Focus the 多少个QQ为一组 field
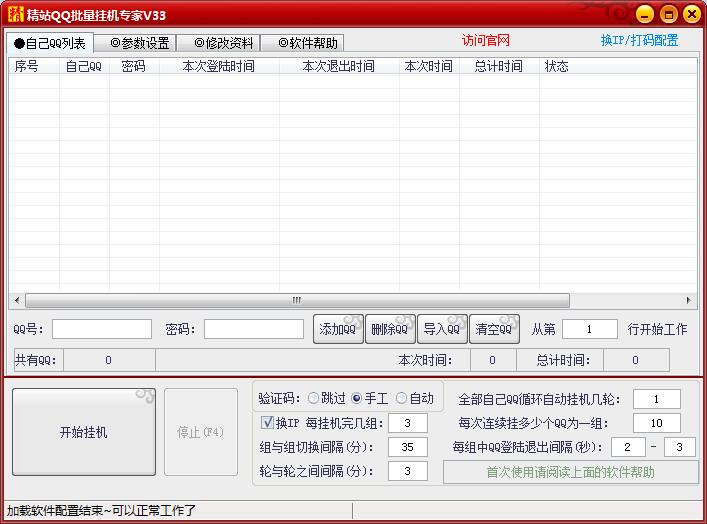This screenshot has height=524, width=707. [656, 423]
